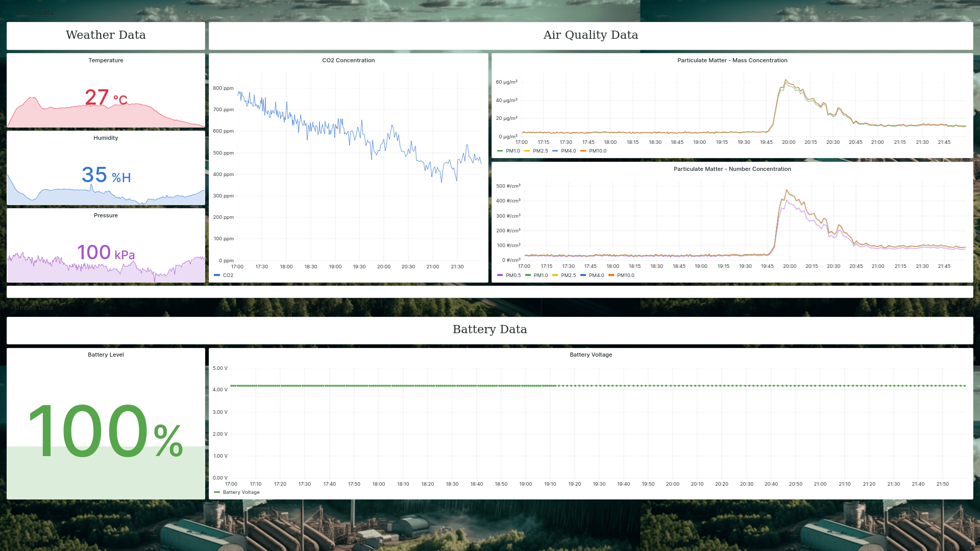Click PM2.5 color swatch in Number Concentration legend
The height and width of the screenshot is (551, 980).
click(555, 275)
